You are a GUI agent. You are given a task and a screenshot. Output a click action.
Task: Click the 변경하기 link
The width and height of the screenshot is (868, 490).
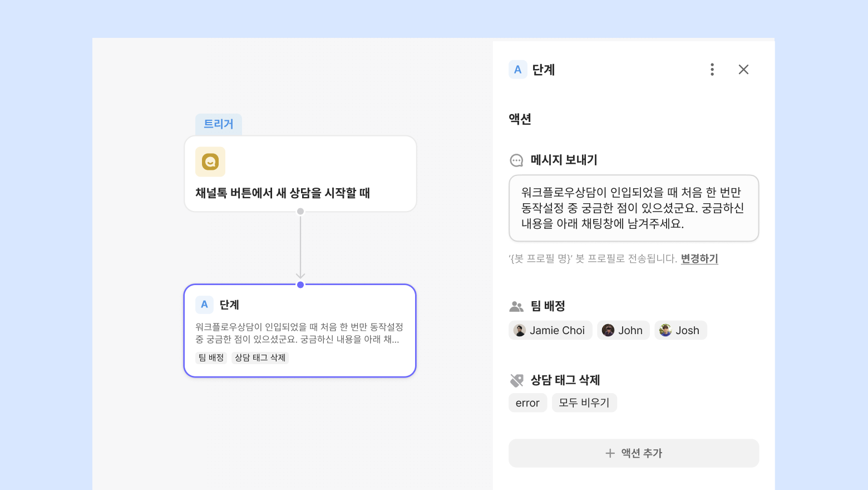coord(699,258)
